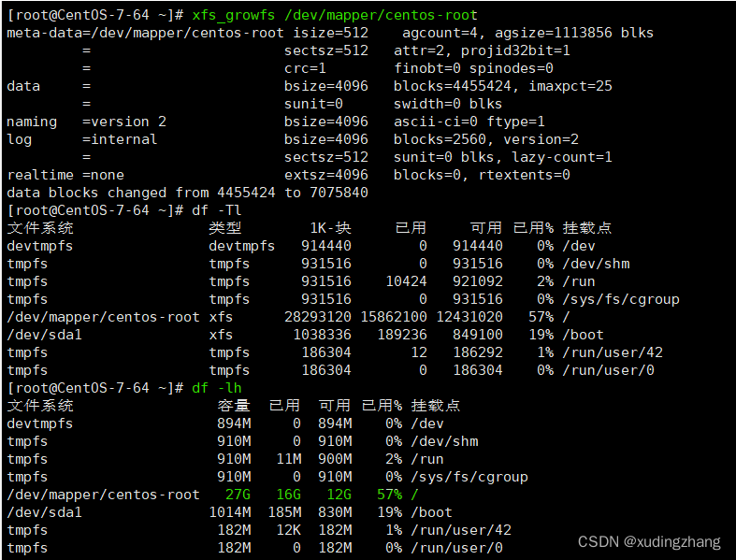Click ftype=1 text
The height and width of the screenshot is (560, 736).
click(515, 122)
